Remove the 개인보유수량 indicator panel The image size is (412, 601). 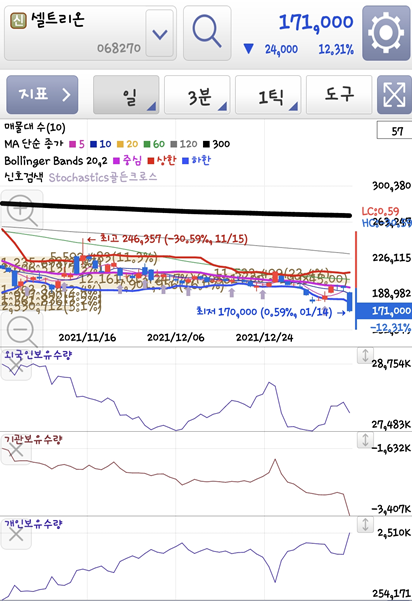click(16, 534)
